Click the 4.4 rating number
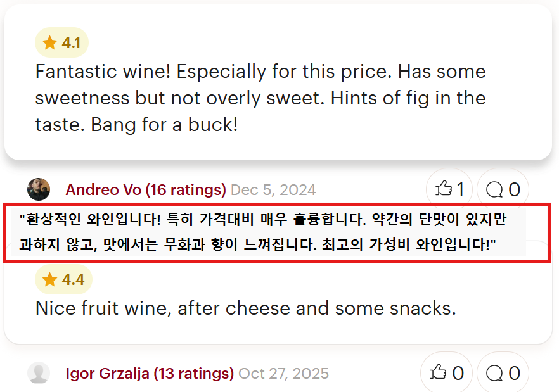The image size is (559, 392). click(x=73, y=280)
